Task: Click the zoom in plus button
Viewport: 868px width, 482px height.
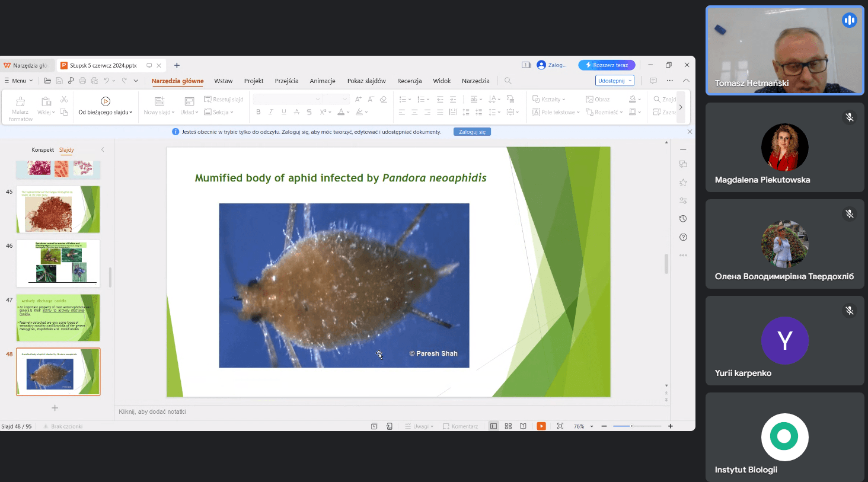Action: click(x=671, y=426)
